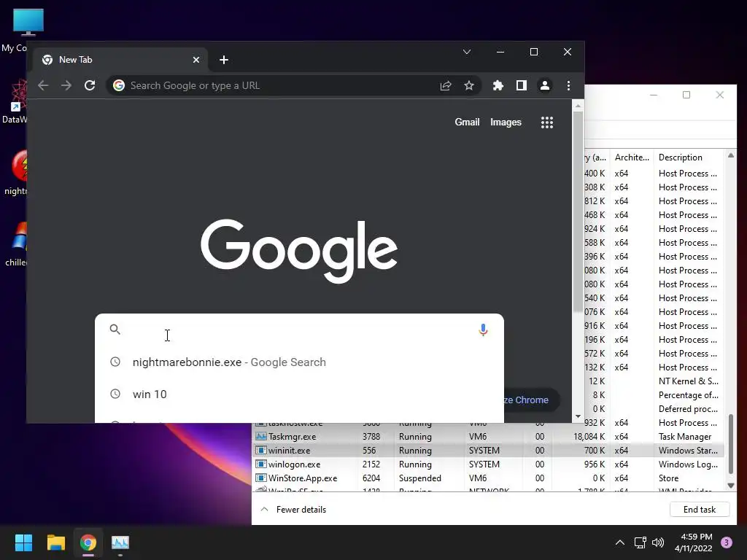Click the Task Manager taskbar icon
The image size is (747, 560).
[120, 542]
